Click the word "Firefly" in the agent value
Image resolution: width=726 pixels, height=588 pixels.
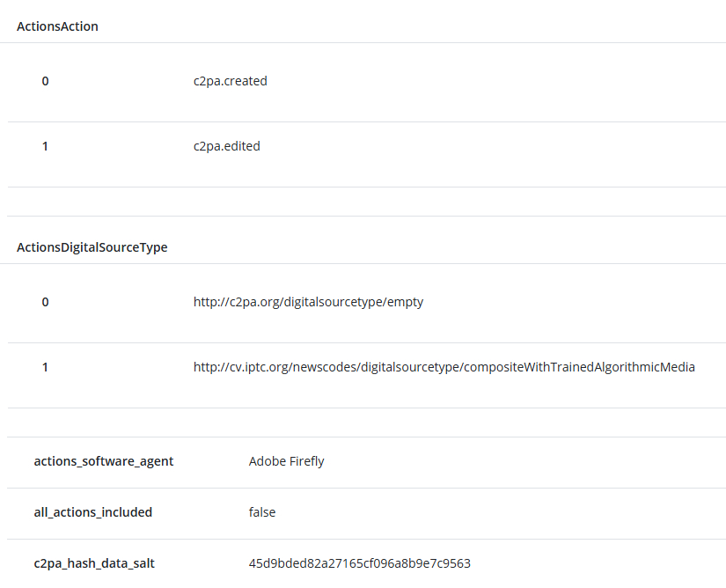tap(307, 461)
